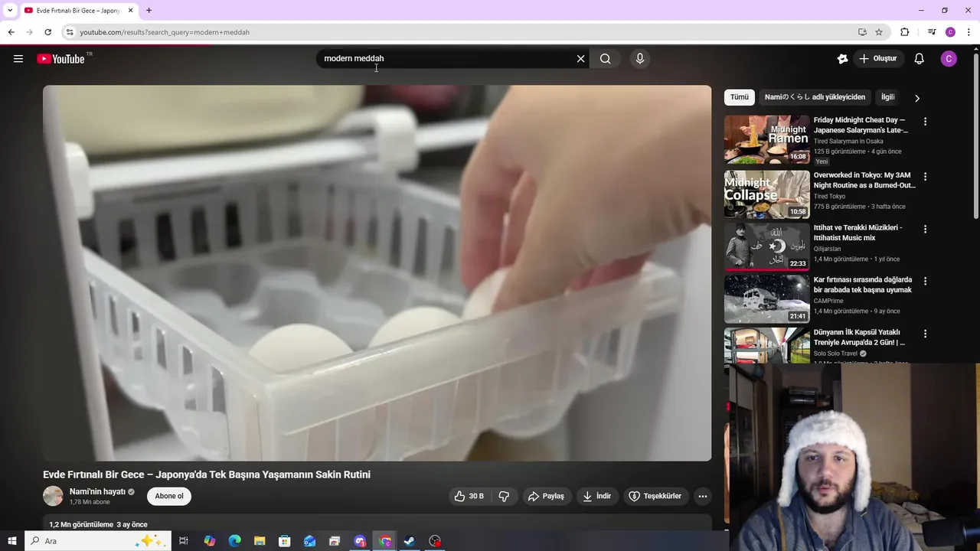The width and height of the screenshot is (980, 551).
Task: Share the video via Paylaş
Action: pos(546,496)
